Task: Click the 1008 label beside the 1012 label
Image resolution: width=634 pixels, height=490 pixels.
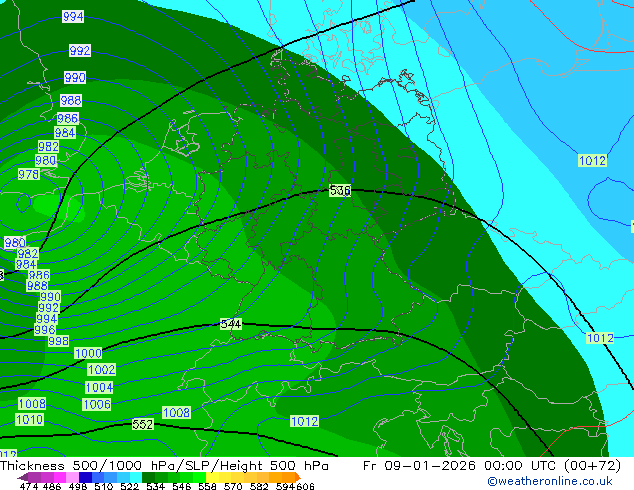Action: tap(176, 412)
